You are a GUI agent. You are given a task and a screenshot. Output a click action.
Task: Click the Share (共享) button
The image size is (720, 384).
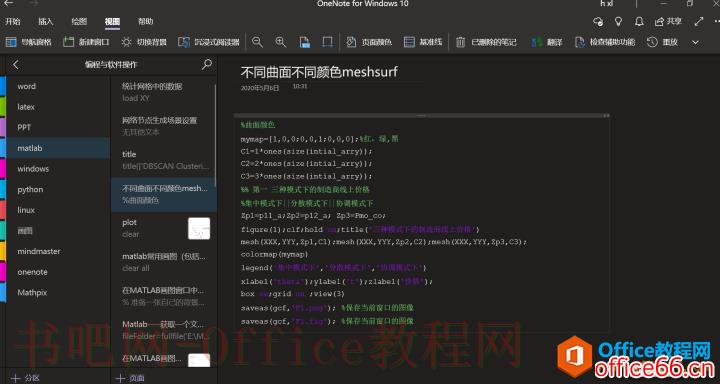tap(668, 21)
